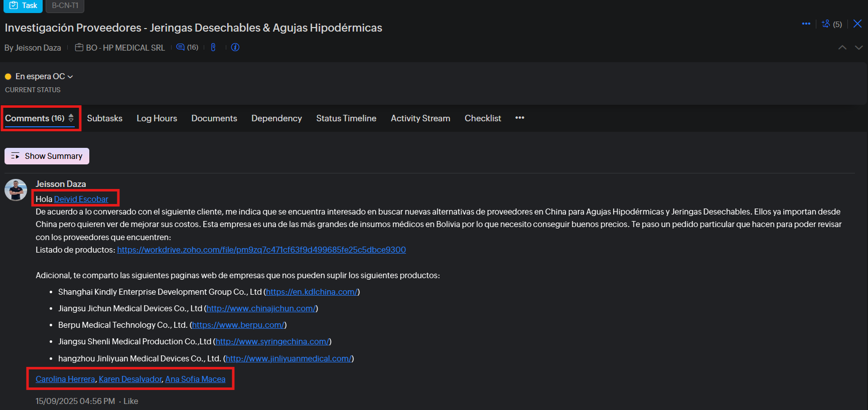Click the Task type badge icon

click(14, 6)
